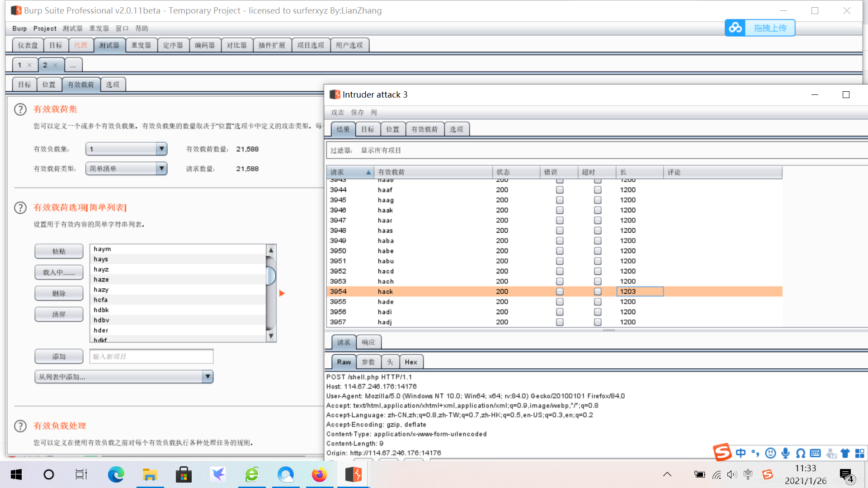Select the hack result row 3954

click(555, 291)
